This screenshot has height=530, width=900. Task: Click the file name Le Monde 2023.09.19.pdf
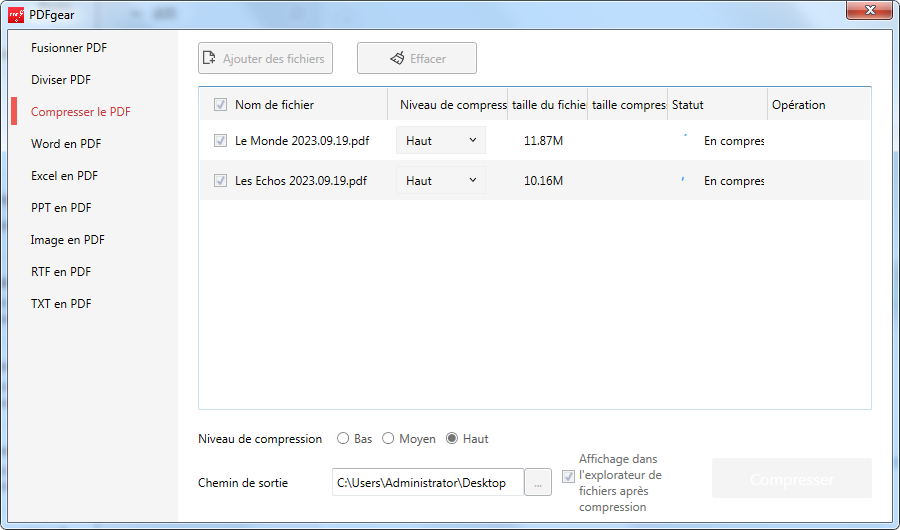pos(302,141)
